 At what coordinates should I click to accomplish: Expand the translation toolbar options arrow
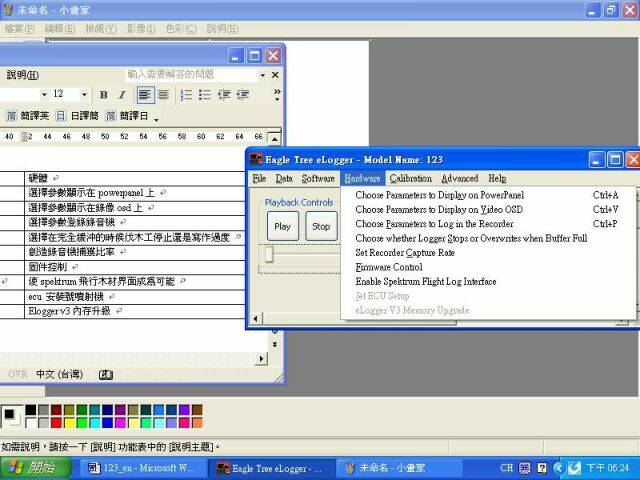tap(156, 119)
